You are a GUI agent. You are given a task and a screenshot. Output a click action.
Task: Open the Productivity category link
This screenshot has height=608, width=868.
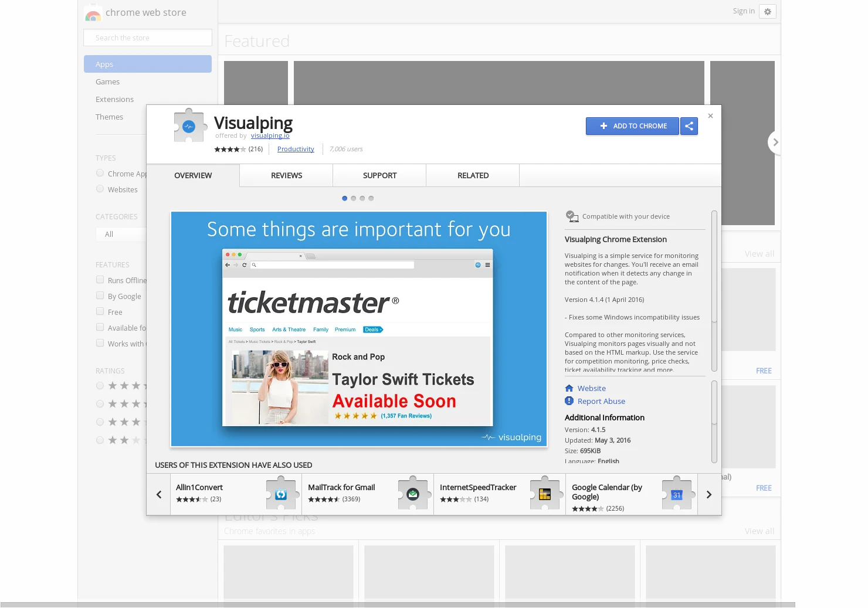pyautogui.click(x=296, y=150)
